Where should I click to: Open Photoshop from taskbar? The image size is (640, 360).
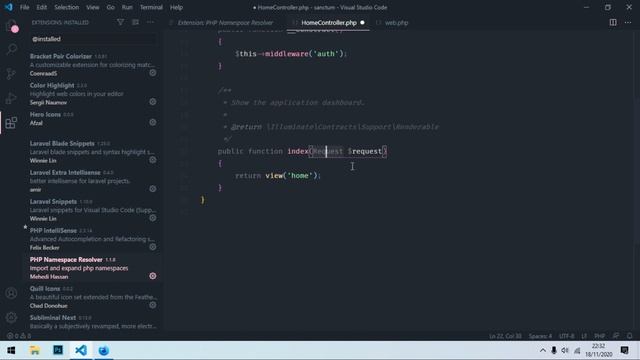point(58,350)
